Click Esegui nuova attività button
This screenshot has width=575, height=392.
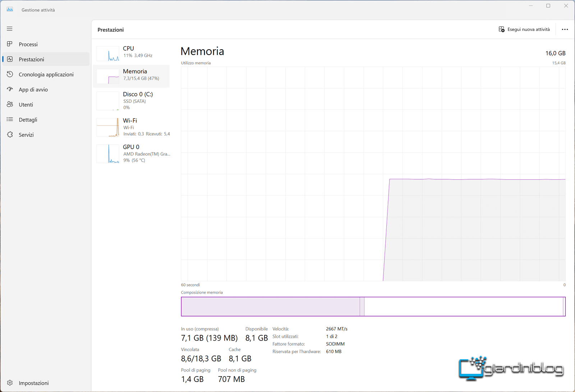[524, 29]
